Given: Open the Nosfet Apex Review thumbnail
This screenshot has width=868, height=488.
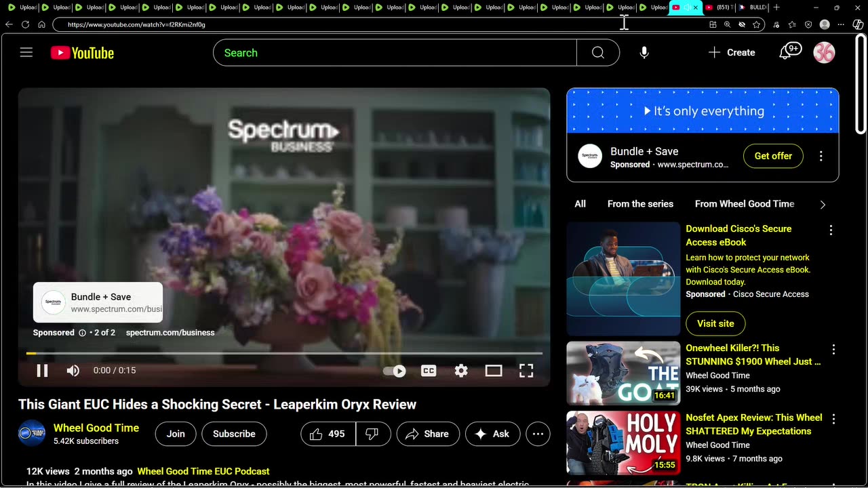Looking at the screenshot, I should click(x=623, y=443).
